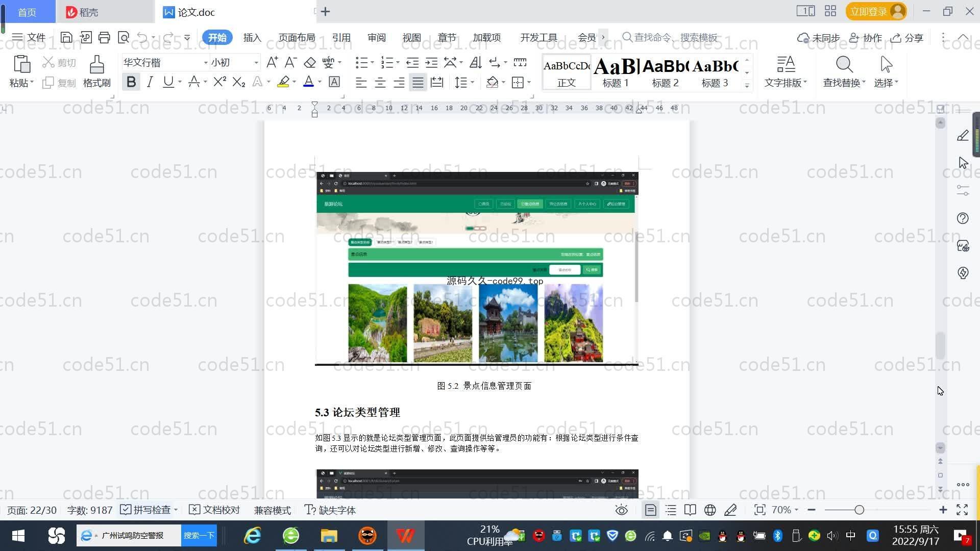
Task: Open font size dropdown 小初
Action: click(x=256, y=63)
